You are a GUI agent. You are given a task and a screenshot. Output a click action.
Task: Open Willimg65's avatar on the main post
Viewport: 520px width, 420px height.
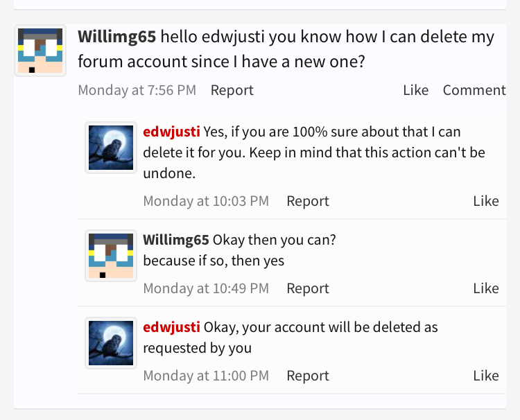pos(40,51)
